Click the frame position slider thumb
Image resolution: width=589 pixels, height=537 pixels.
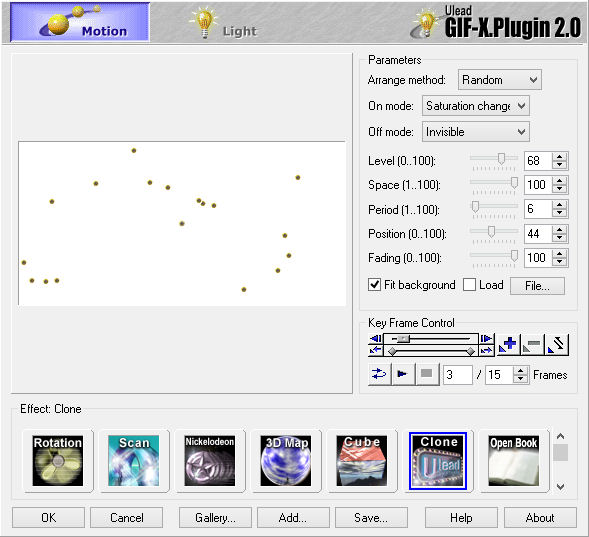coord(403,339)
